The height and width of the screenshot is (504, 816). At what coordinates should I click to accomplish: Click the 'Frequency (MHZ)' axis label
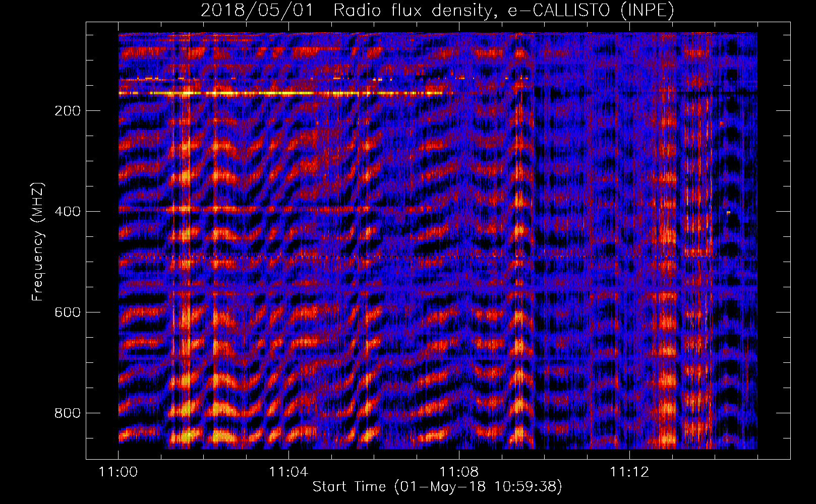pos(38,242)
